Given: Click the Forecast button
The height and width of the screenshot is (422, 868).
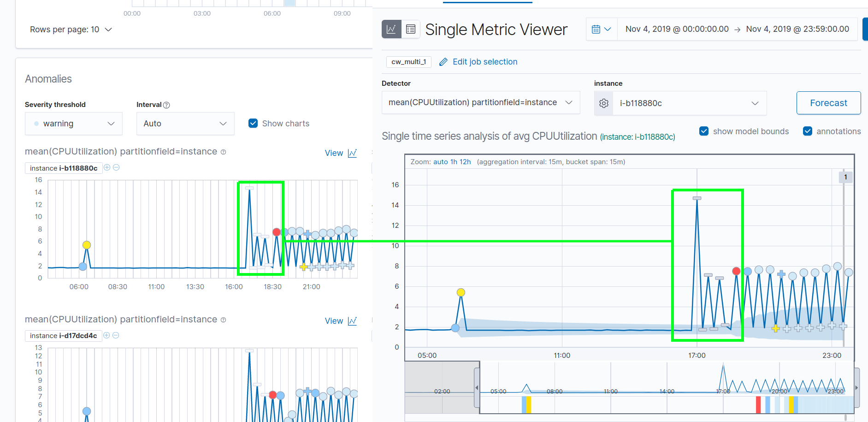Looking at the screenshot, I should (x=828, y=103).
